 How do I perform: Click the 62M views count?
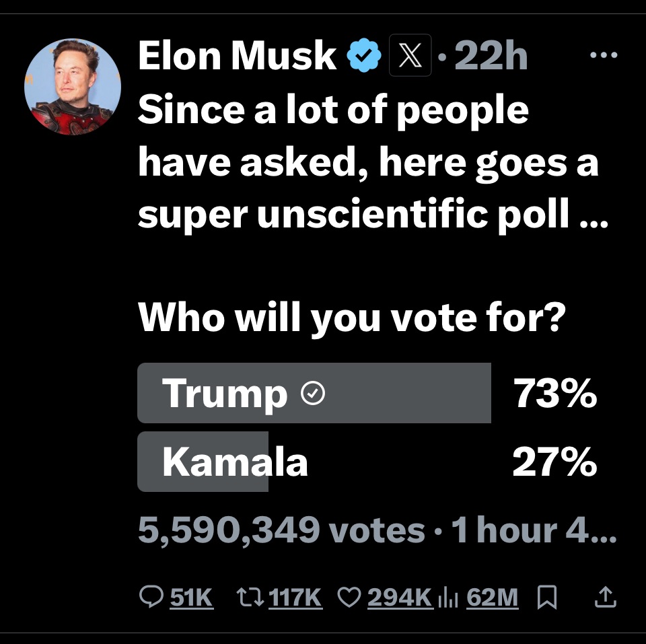492,597
